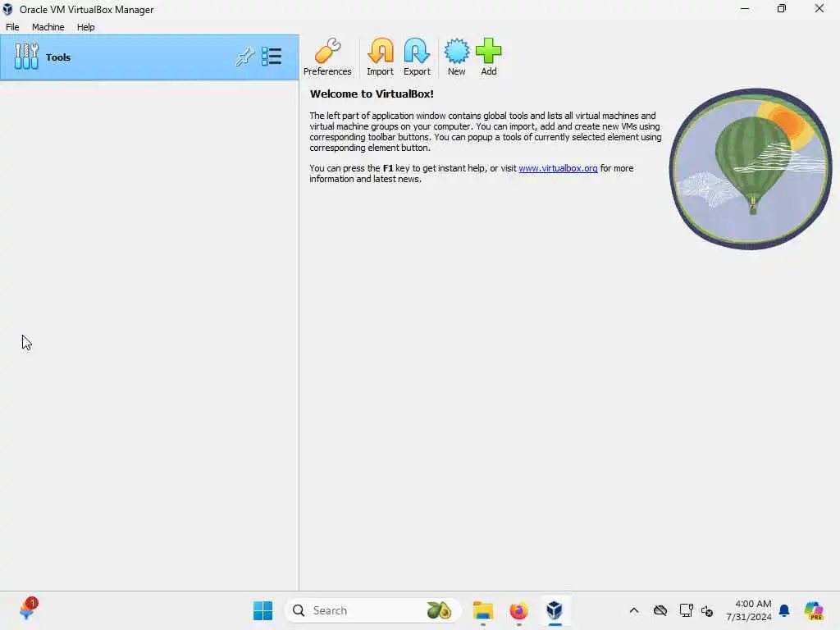Open the Windows Start menu

pyautogui.click(x=262, y=610)
